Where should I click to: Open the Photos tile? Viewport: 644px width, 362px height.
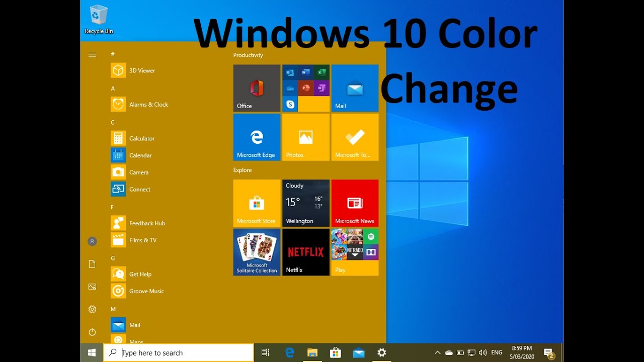coord(306,137)
